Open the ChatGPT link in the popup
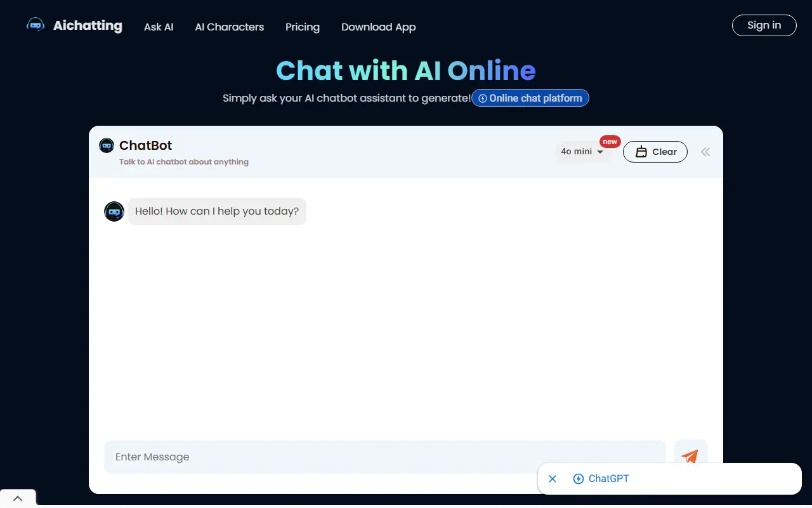This screenshot has height=508, width=812. 608,478
